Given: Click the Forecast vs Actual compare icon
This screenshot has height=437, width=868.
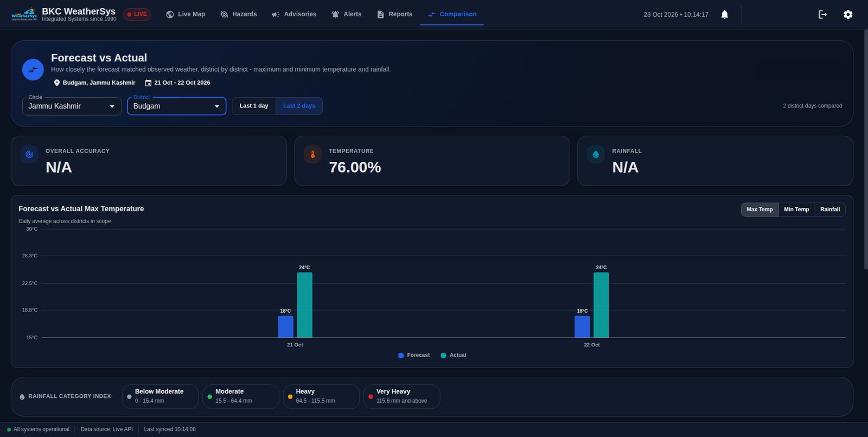Looking at the screenshot, I should 33,69.
